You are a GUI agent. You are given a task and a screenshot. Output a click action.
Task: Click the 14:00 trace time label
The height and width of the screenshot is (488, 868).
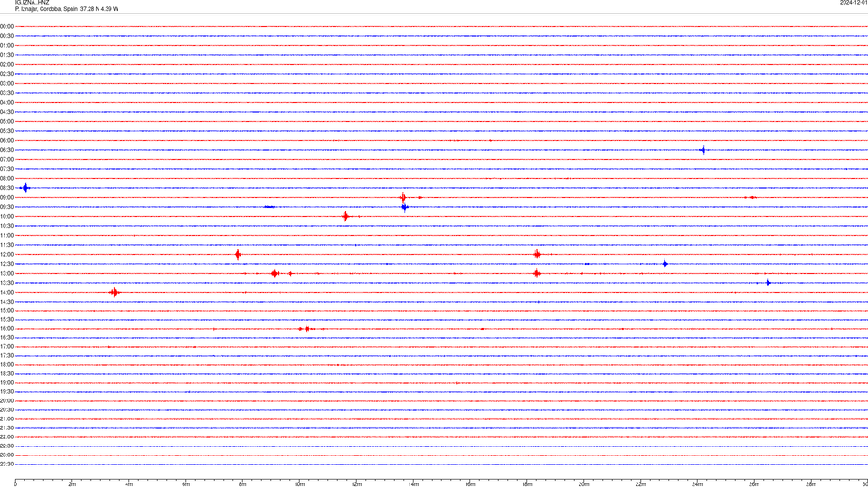(x=6, y=292)
